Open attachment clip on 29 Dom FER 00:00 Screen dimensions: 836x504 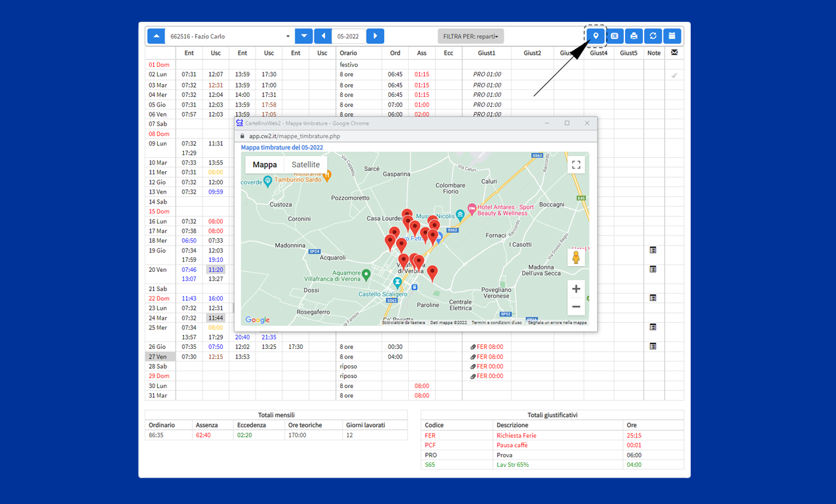(473, 376)
